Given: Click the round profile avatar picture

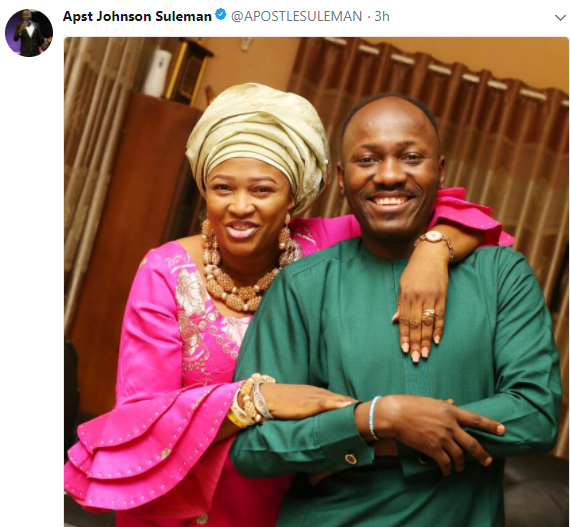Looking at the screenshot, I should 29,33.
